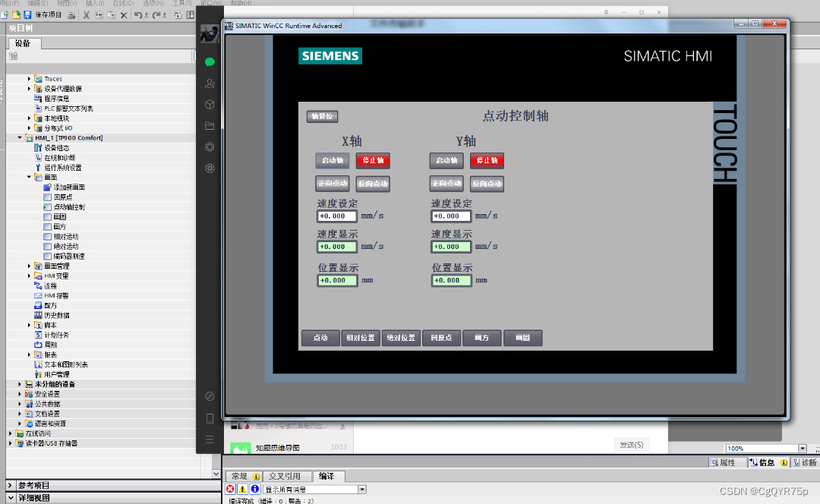Click the red X轴 停止轴 button

click(373, 160)
